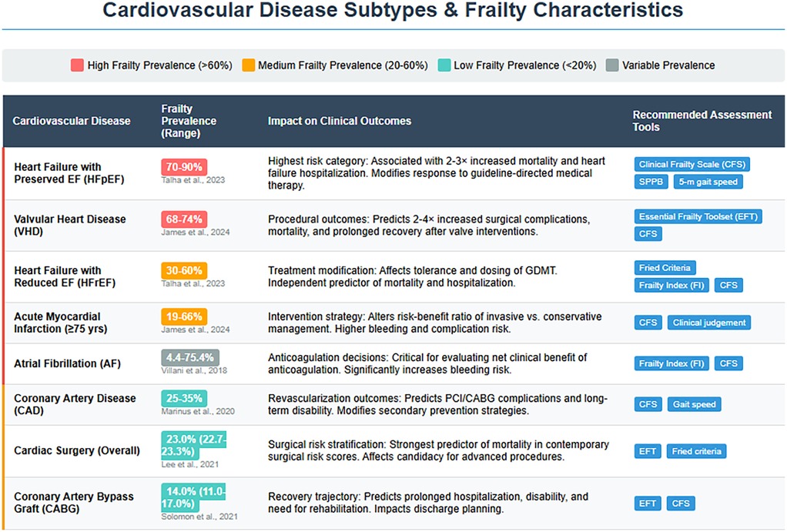Click the Atrial Fibrillation (AF) row label
The height and width of the screenshot is (532, 787).
[65, 363]
